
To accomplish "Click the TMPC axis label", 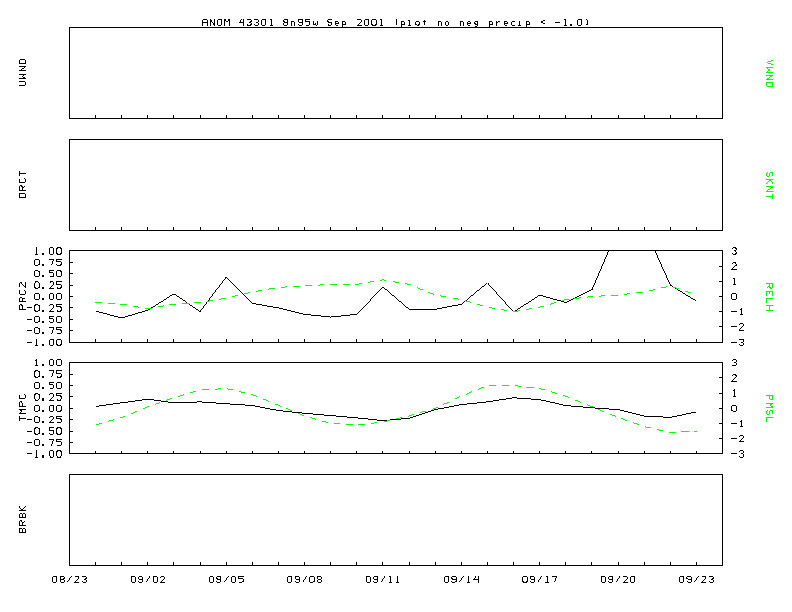I will pyautogui.click(x=22, y=408).
